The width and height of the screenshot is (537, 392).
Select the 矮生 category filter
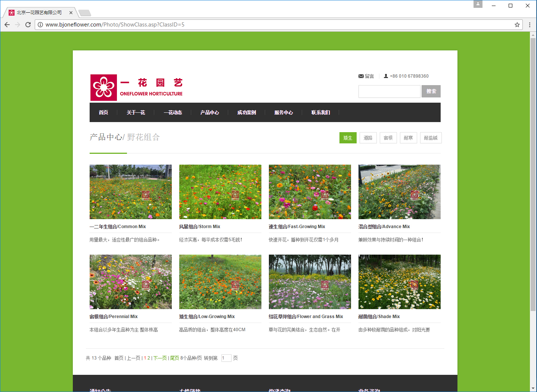tap(348, 138)
